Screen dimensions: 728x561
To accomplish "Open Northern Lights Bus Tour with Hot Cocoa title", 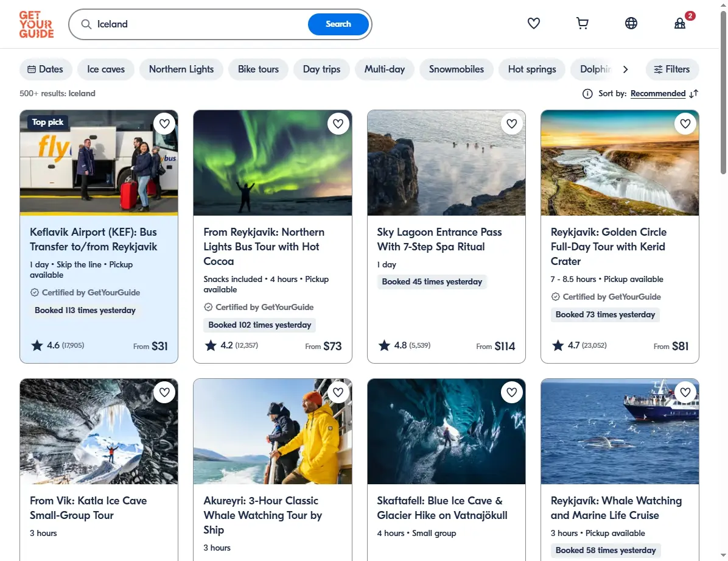I will (x=264, y=247).
